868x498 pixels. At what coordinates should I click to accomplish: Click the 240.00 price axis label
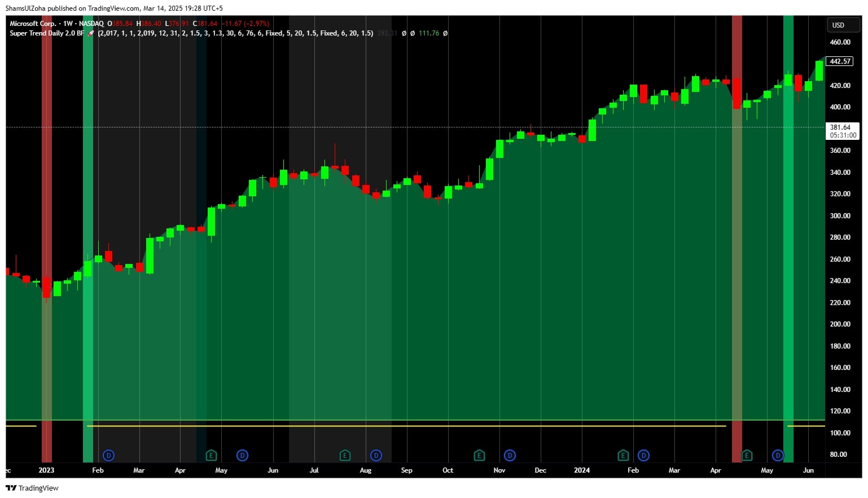tap(840, 281)
